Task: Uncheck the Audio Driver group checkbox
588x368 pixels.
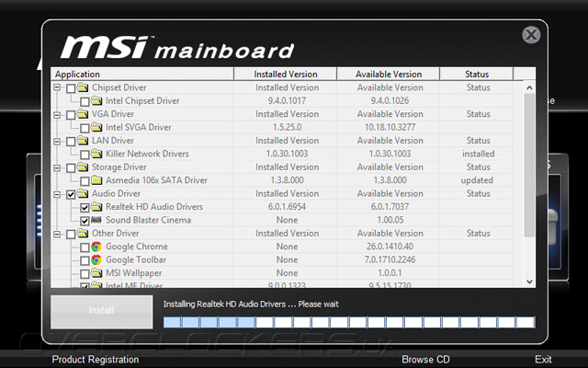Action: pos(71,194)
